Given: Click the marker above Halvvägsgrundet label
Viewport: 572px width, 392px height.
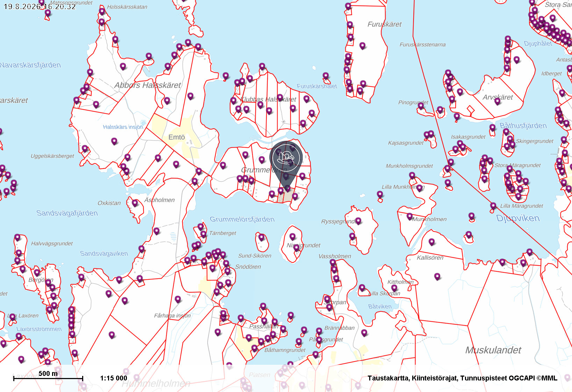Looking at the screenshot, I should pos(17,238).
